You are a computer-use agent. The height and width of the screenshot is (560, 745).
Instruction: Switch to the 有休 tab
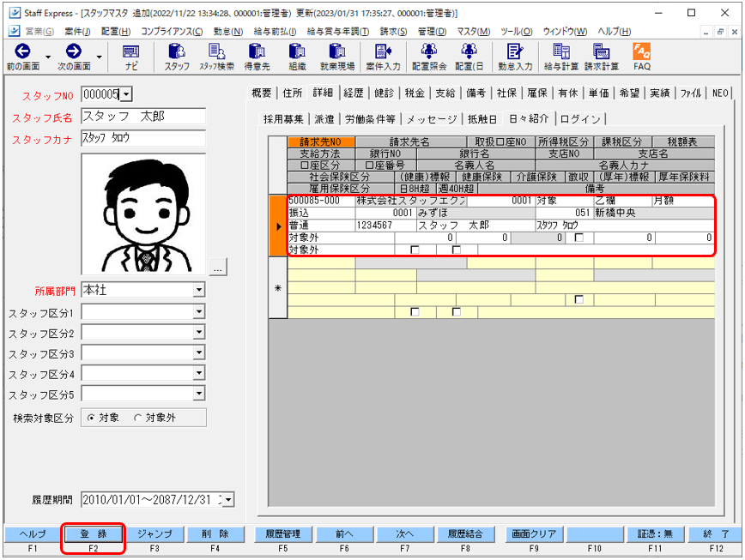tap(568, 93)
